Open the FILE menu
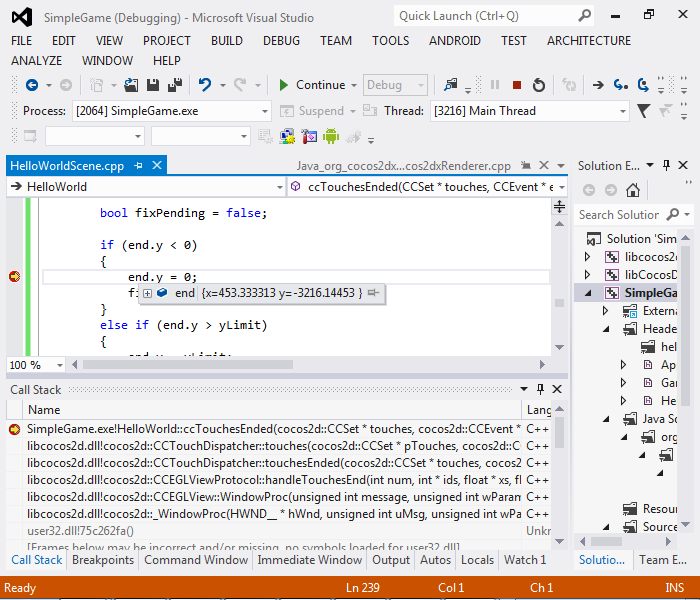Viewport: 700px width, 600px height. (x=21, y=41)
